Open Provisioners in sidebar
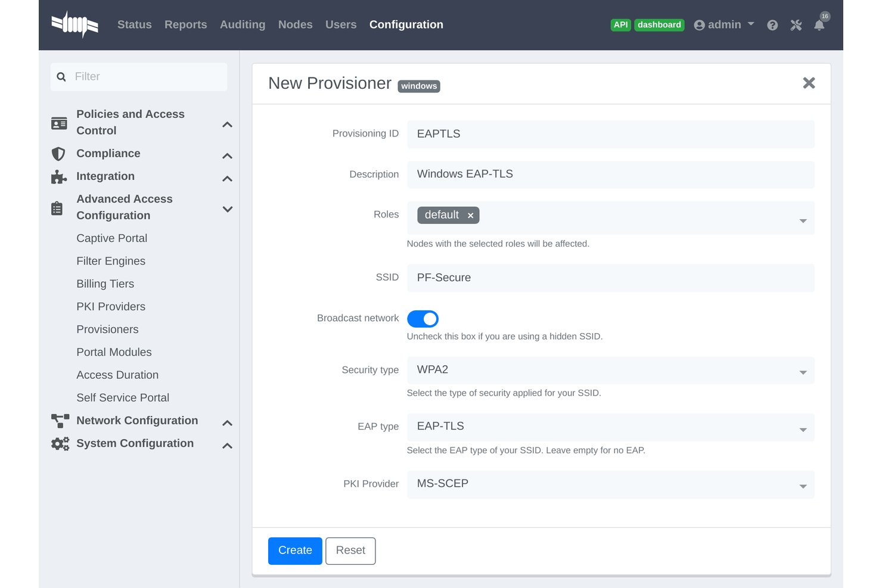The width and height of the screenshot is (882, 588). [x=107, y=329]
